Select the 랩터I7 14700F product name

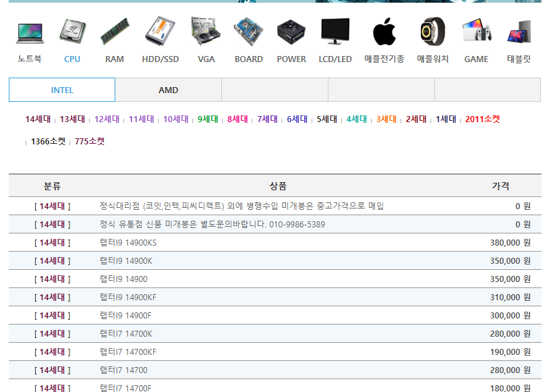pyautogui.click(x=125, y=388)
